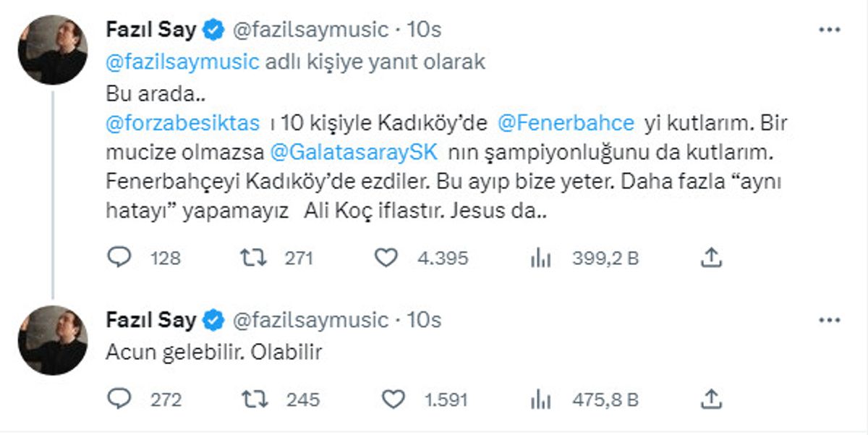View analytics showing 475,8 B views
Screen dimensions: 868x435
(x=540, y=399)
